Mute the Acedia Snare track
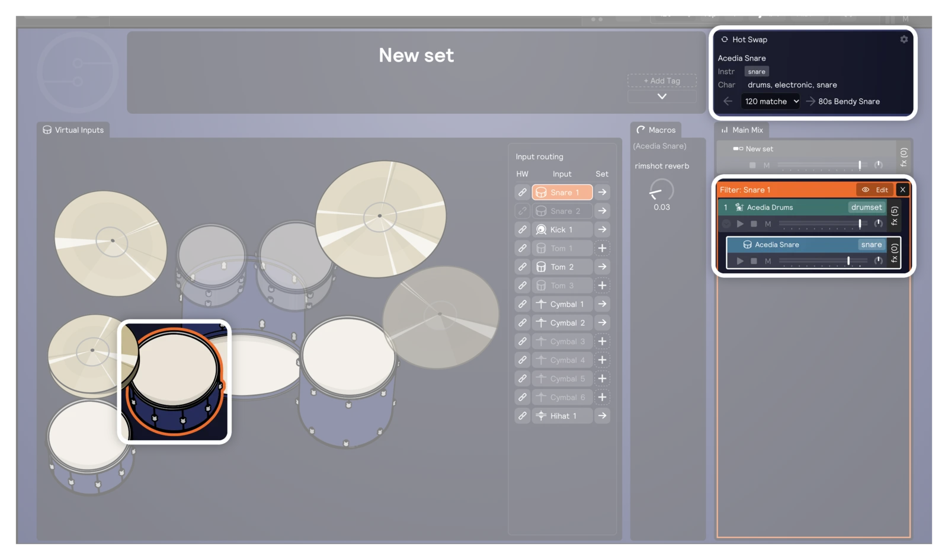 click(x=768, y=261)
